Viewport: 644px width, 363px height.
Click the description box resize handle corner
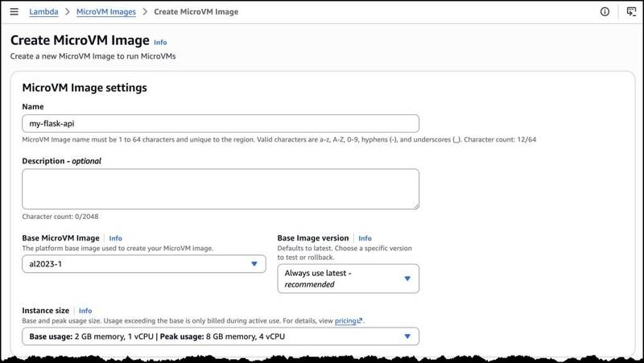tap(416, 206)
